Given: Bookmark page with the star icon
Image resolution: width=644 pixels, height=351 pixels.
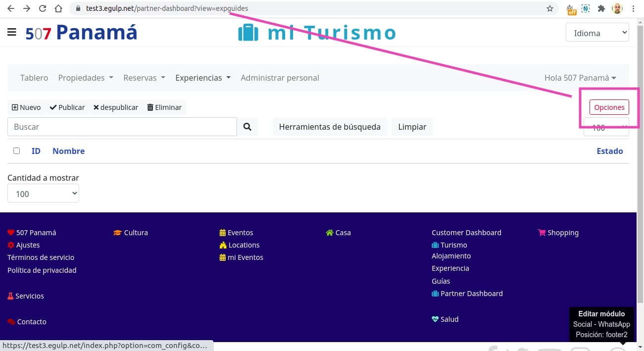Looking at the screenshot, I should pos(549,8).
